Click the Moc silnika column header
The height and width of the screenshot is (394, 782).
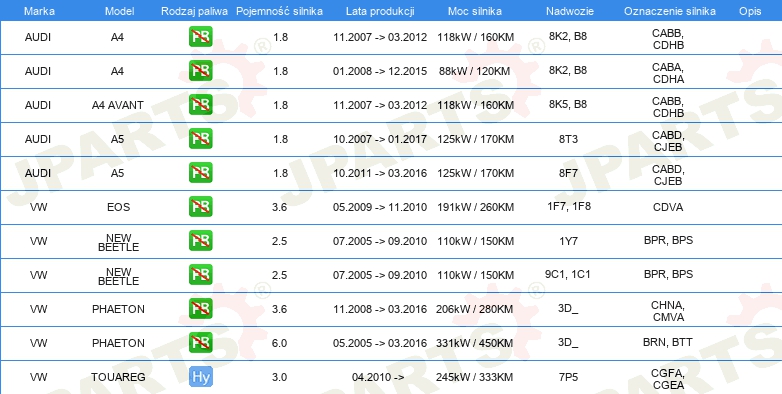(475, 11)
